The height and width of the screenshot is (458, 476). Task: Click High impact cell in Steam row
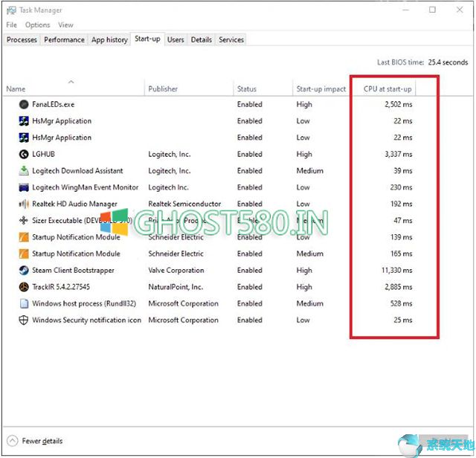tap(304, 271)
